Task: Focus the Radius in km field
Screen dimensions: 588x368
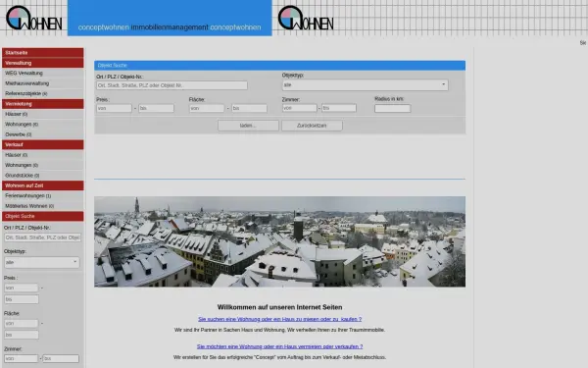Action: (x=393, y=109)
